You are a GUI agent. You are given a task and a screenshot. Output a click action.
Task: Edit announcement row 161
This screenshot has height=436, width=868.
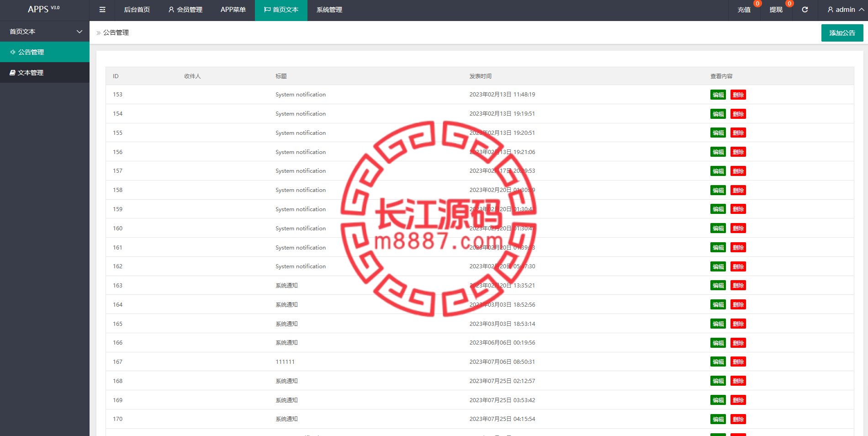point(718,248)
